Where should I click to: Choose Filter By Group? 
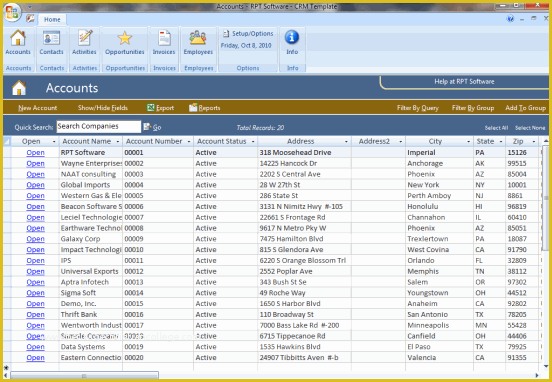coord(473,108)
